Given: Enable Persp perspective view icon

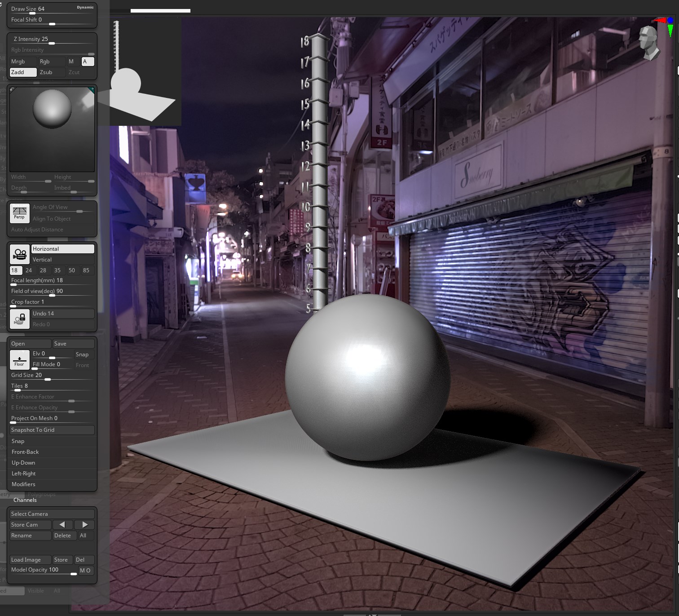Looking at the screenshot, I should click(19, 213).
